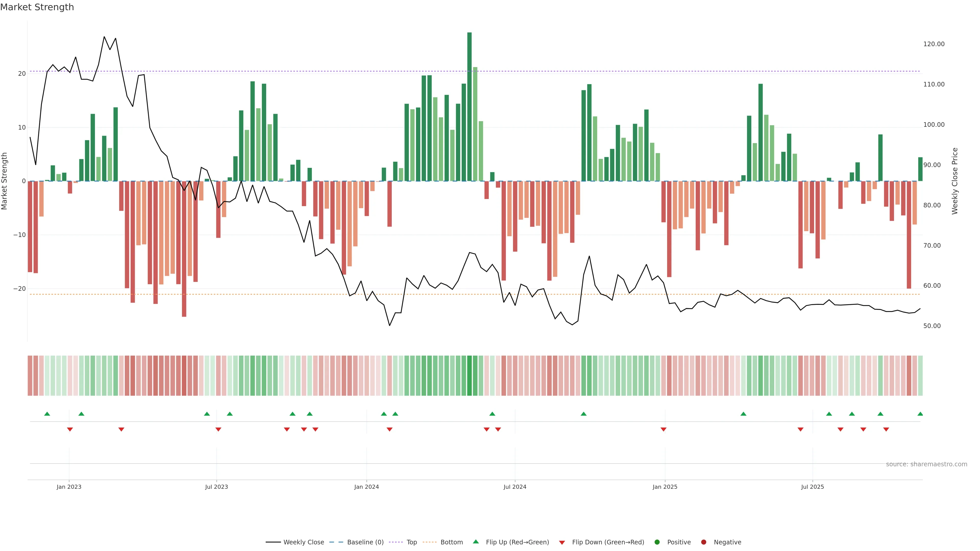Screen dimensions: 980x551
Task: Click Flip Down red triangle legend icon
Action: click(562, 543)
